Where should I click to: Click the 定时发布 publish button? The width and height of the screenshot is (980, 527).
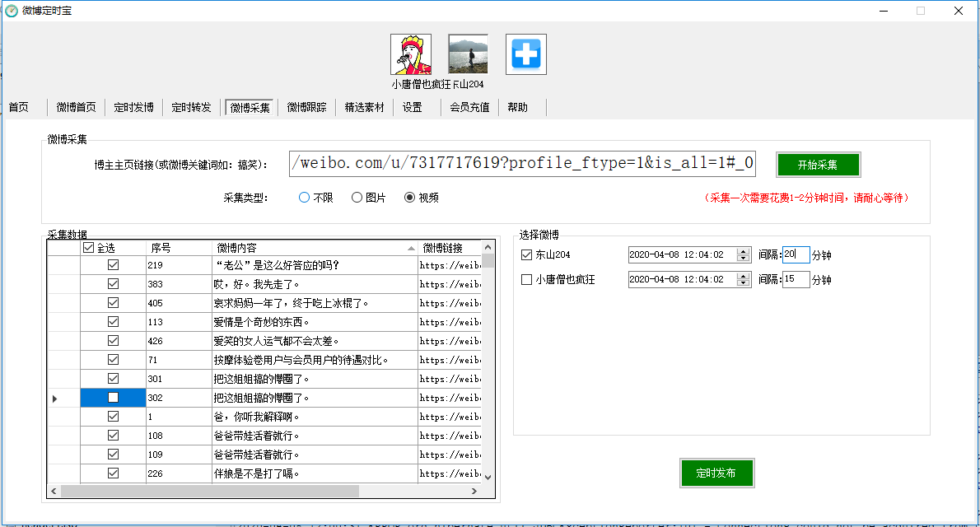click(716, 473)
